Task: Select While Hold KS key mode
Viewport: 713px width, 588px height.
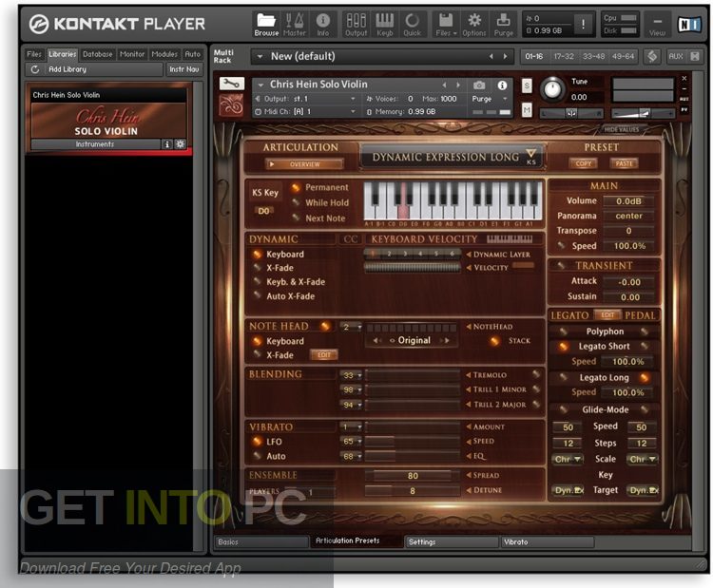Action: point(296,202)
